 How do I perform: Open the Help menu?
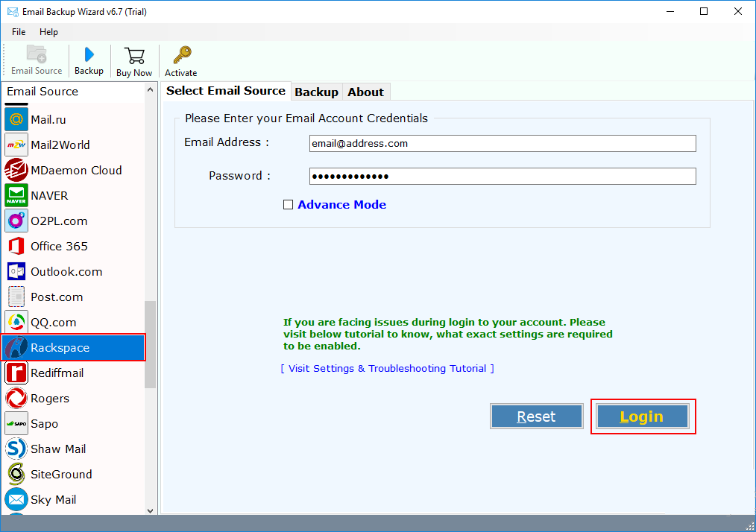(48, 32)
